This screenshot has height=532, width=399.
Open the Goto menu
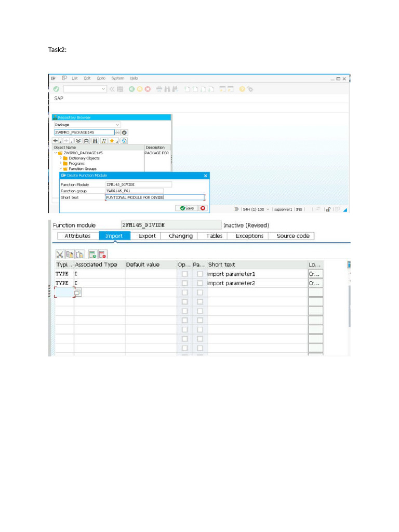tap(101, 78)
